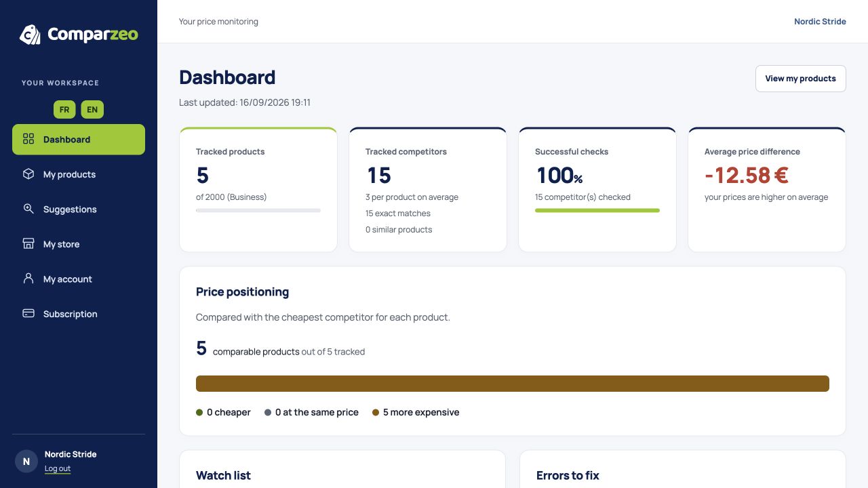Screen dimensions: 868x488
Task: Navigate to My store
Action: [x=79, y=244]
